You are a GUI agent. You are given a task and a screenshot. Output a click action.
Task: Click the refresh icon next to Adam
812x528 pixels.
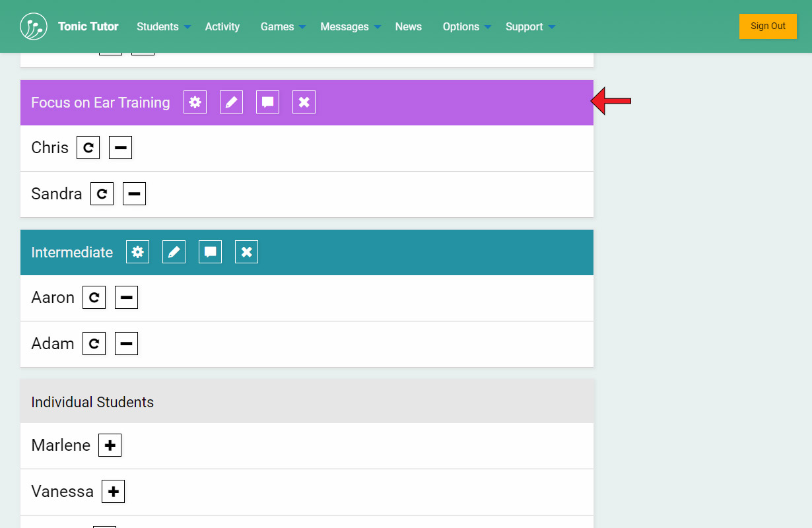click(94, 344)
